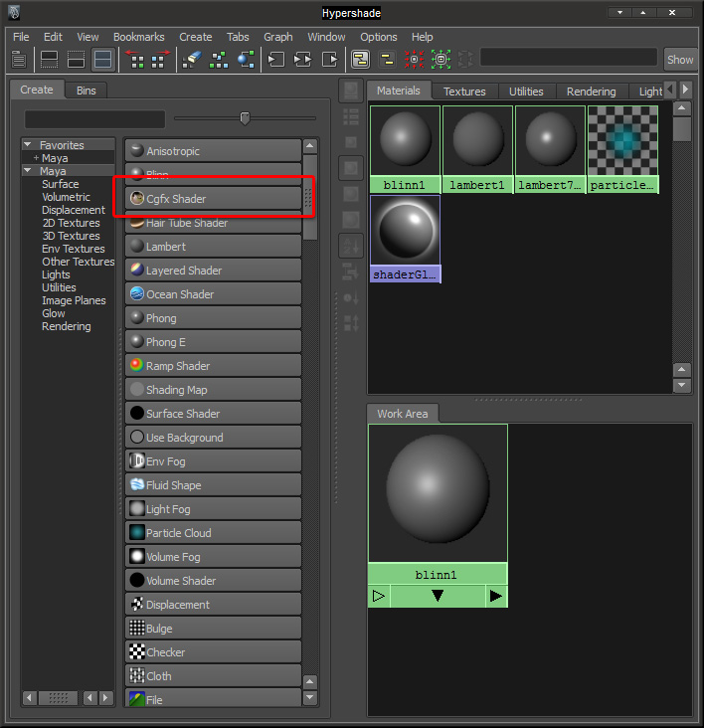Click the previous graph icon with left red arrow
704x728 pixels.
coord(135,60)
